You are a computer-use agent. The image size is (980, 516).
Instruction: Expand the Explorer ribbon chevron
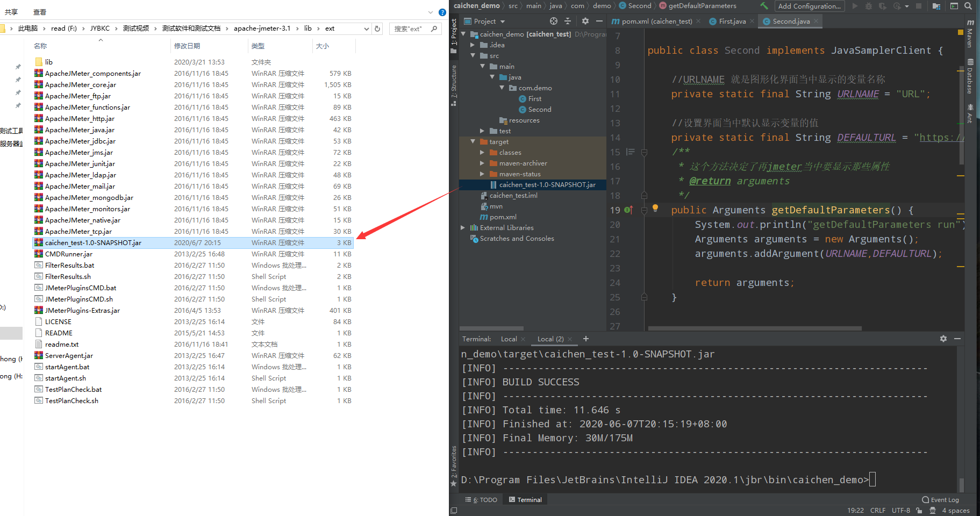(431, 12)
